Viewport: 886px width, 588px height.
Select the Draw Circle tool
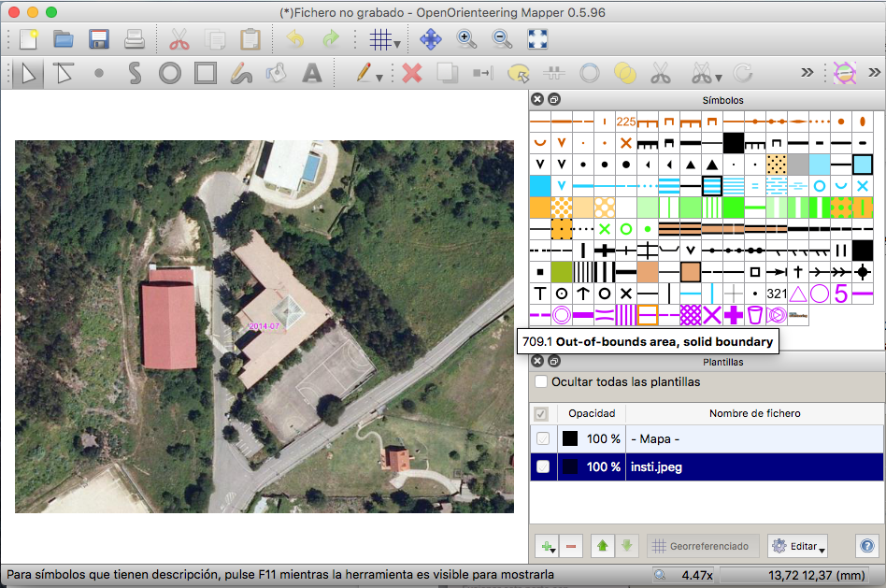169,73
